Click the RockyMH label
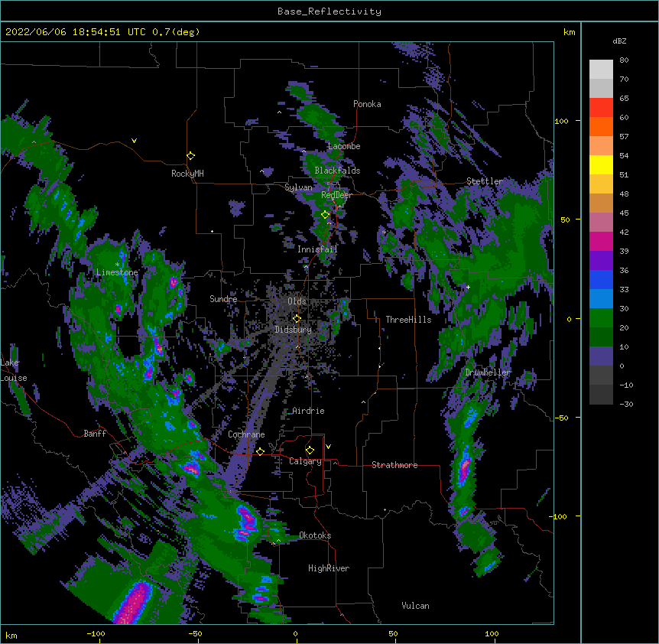This screenshot has height=644, width=659. pos(187,174)
